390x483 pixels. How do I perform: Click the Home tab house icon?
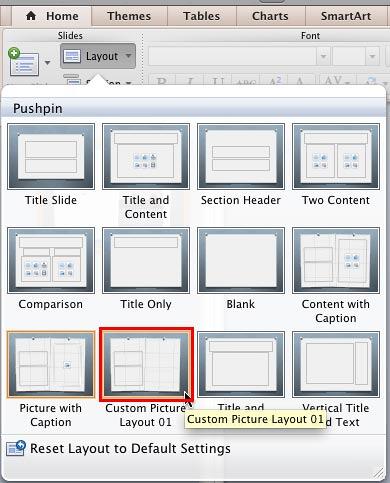coord(31,15)
